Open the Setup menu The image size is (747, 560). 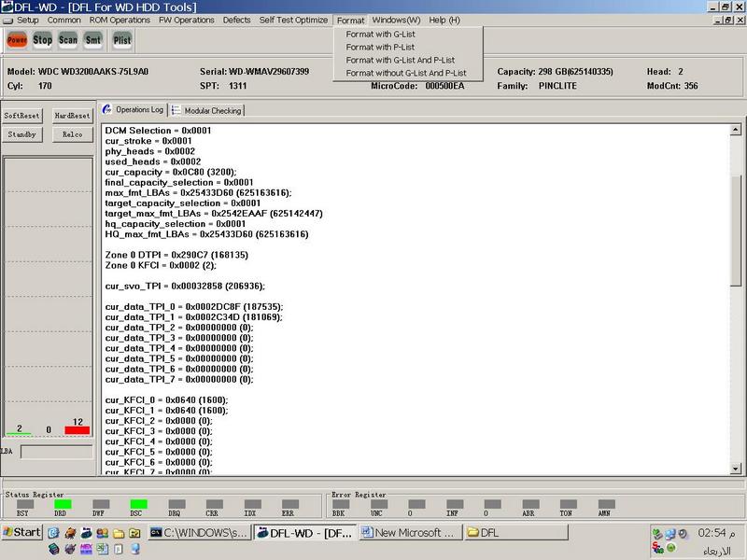tap(28, 20)
